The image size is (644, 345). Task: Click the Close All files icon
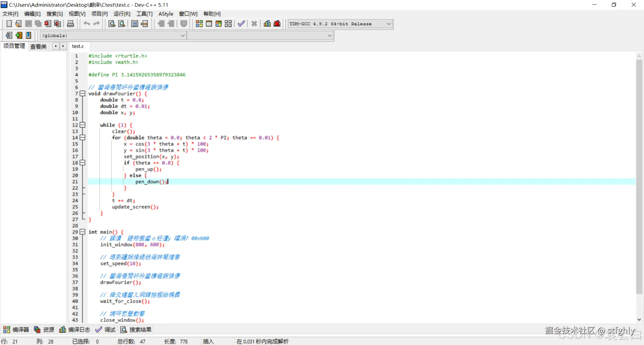58,24
